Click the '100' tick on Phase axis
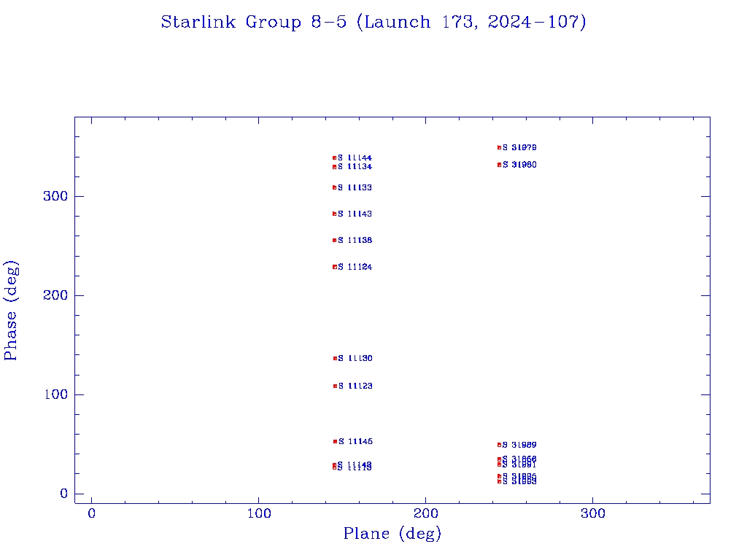This screenshot has width=747, height=560. coord(55,394)
